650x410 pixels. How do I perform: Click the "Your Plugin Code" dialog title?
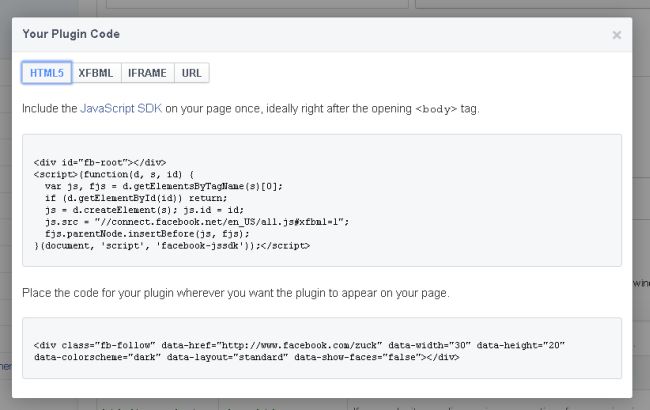coord(71,34)
